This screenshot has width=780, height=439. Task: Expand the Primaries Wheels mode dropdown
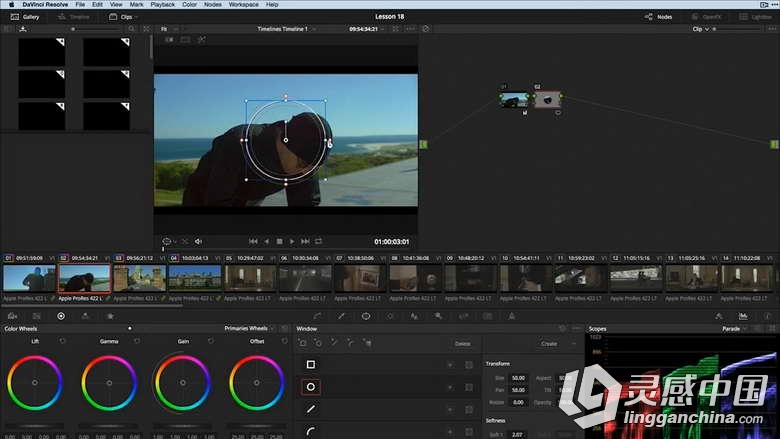248,329
